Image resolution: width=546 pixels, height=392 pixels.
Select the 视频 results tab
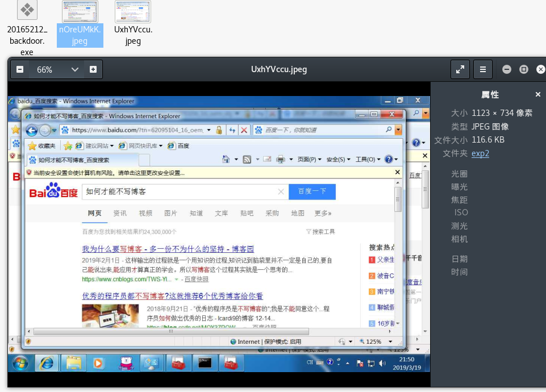(x=145, y=214)
